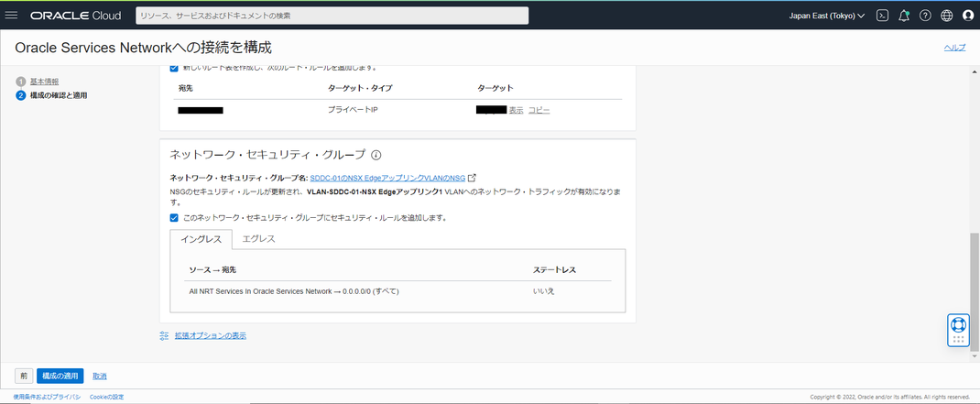Click the ソース → 宛先 column header
Viewport: 980px width, 404px height.
(x=212, y=270)
